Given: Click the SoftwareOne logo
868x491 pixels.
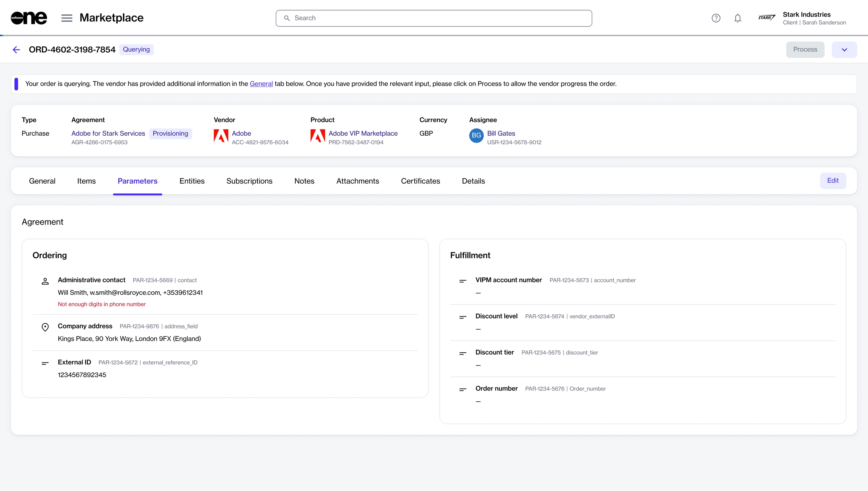Looking at the screenshot, I should [x=29, y=18].
